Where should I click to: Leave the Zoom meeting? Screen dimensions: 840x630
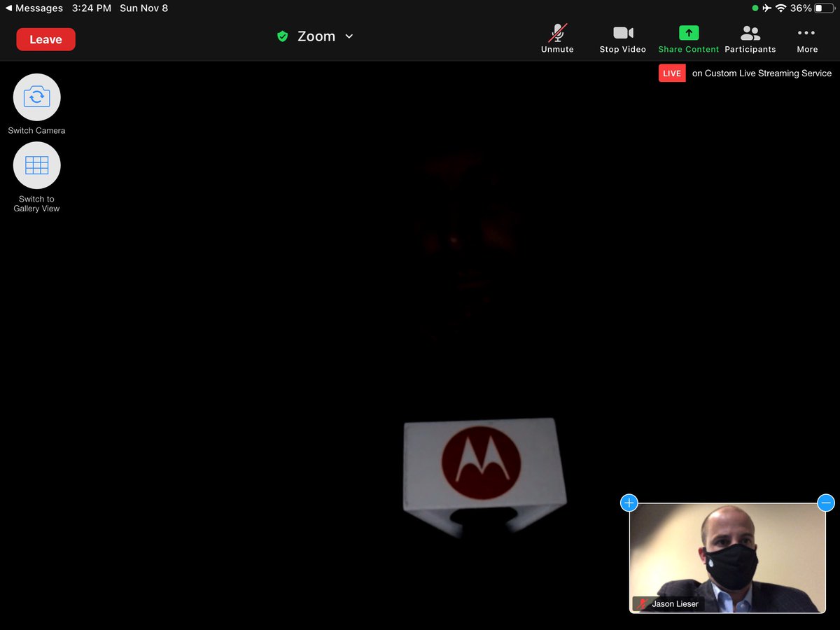click(45, 39)
